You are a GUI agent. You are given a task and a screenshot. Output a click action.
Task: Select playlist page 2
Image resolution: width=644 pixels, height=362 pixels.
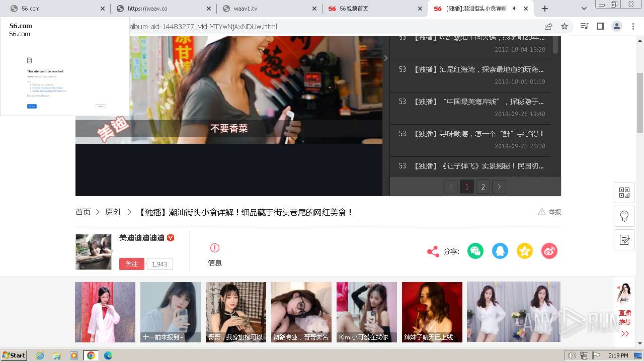[483, 187]
